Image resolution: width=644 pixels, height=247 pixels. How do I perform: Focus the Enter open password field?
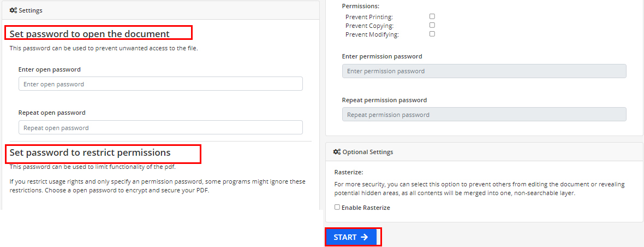(160, 84)
